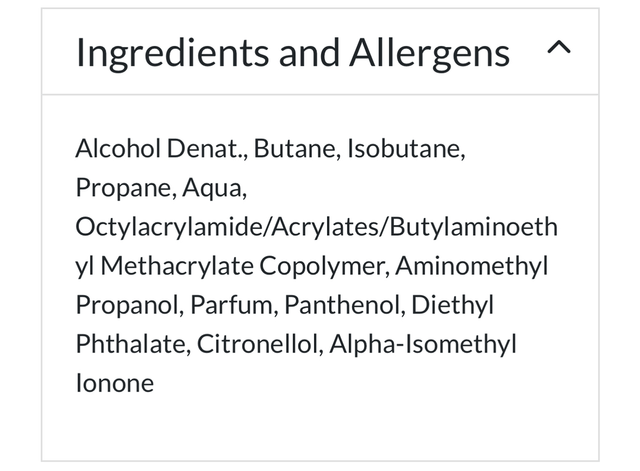Click the final word "Ionone"

pyautogui.click(x=114, y=384)
